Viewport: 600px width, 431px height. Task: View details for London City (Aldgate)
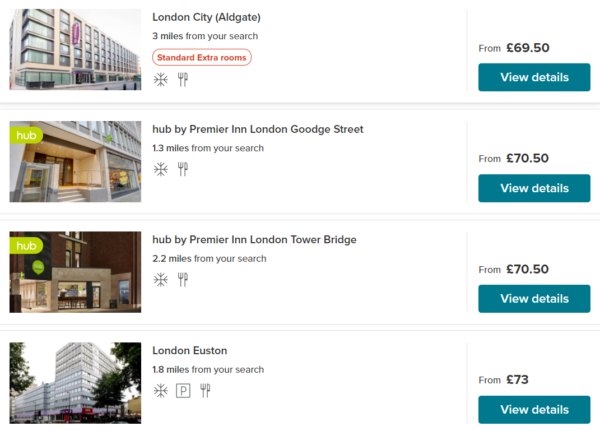coord(534,77)
